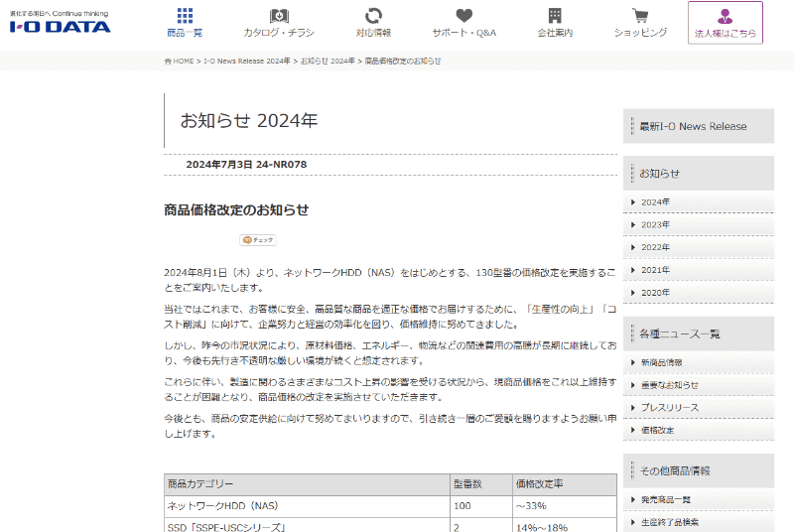The height and width of the screenshot is (532, 794).
Task: Open その他商品情報 sidebar heading
Action: (x=699, y=470)
